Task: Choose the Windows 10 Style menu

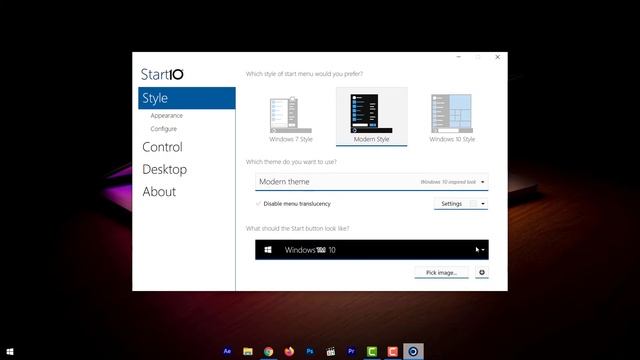Action: 452,118
